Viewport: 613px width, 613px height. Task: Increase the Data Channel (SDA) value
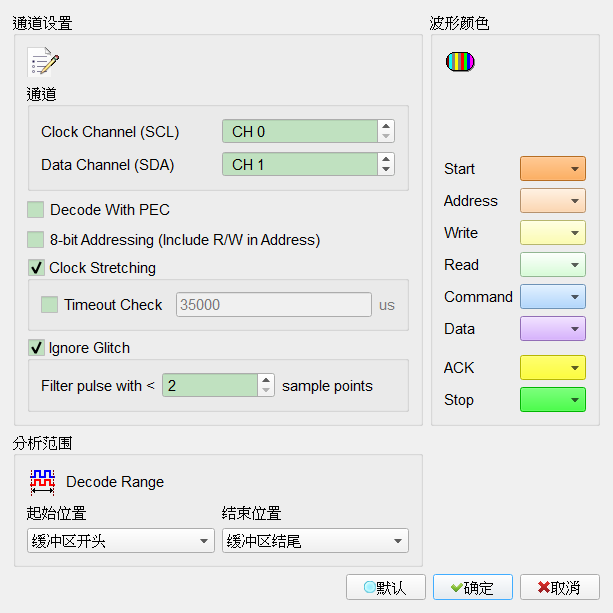pyautogui.click(x=386, y=159)
